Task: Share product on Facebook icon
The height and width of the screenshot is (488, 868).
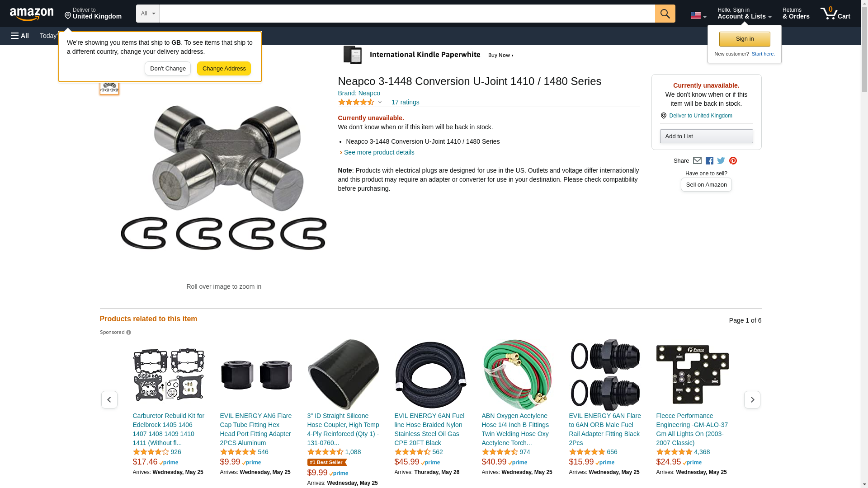Action: pos(709,161)
